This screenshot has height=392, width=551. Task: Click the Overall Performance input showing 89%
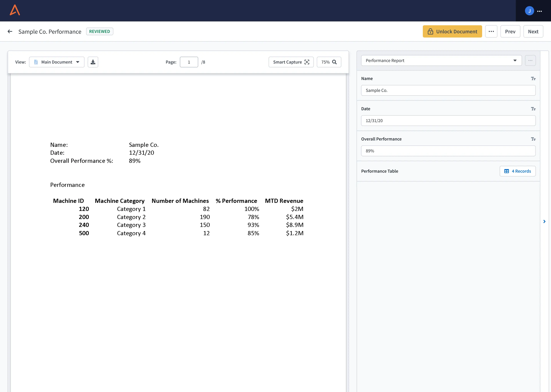point(448,151)
